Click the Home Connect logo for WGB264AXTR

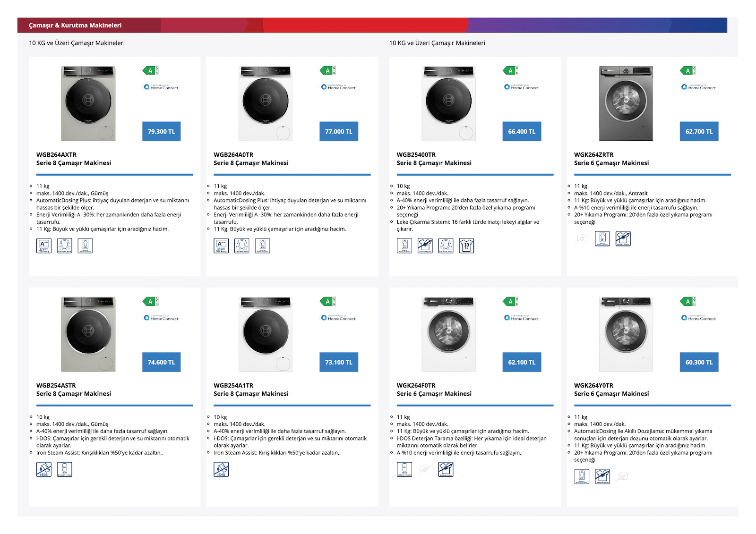161,87
